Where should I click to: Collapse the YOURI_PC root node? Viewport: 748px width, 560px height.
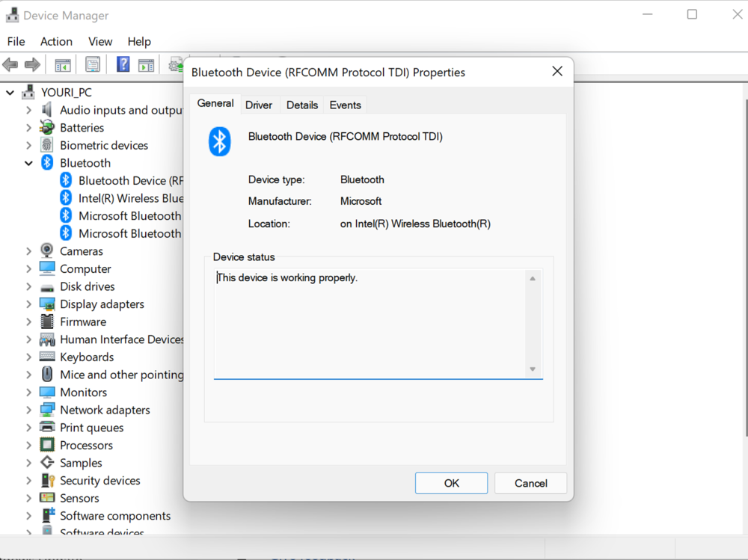click(10, 93)
